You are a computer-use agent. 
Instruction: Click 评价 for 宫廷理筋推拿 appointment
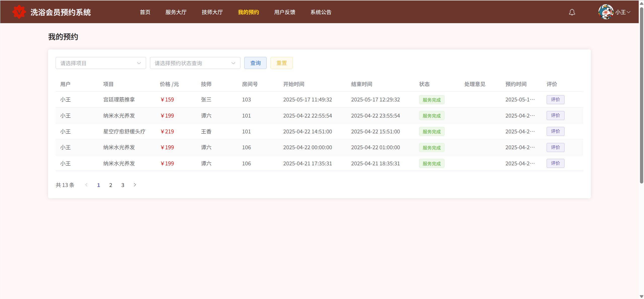coord(555,100)
